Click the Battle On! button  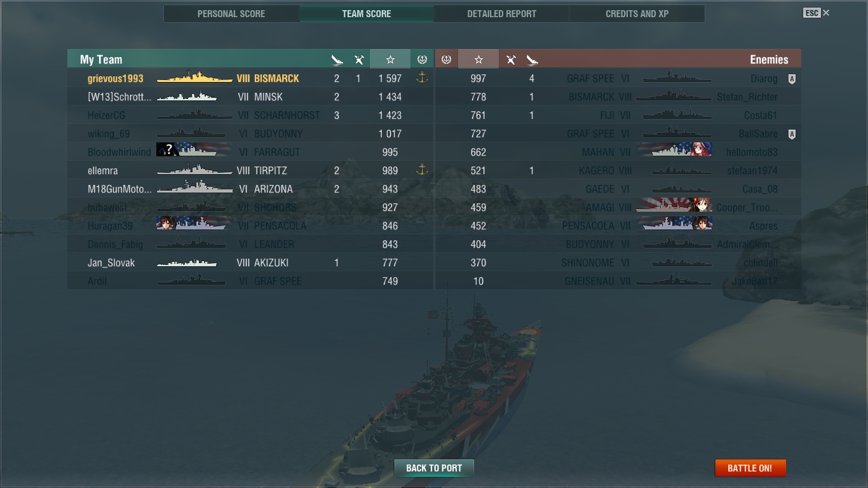point(750,468)
